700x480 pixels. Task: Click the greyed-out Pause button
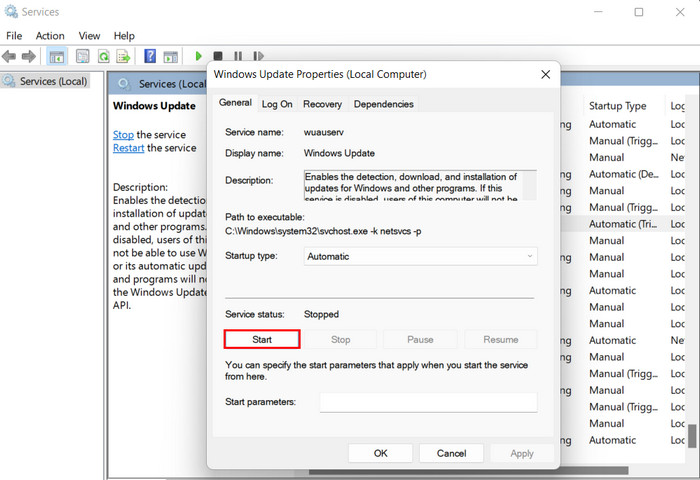(420, 340)
